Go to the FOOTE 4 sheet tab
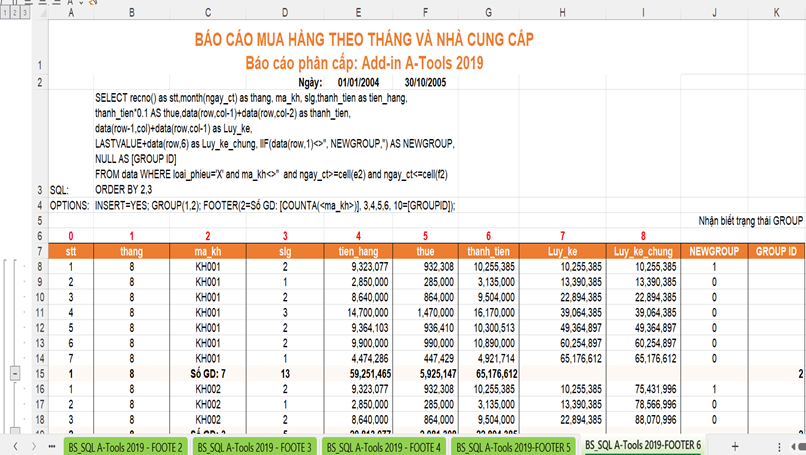The image size is (806, 455). coord(384,447)
